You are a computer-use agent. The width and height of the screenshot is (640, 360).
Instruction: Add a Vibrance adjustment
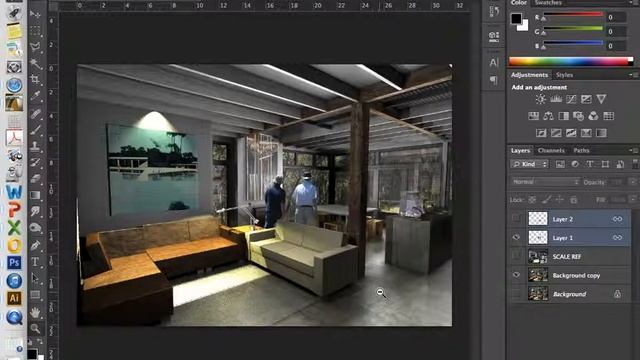point(601,99)
